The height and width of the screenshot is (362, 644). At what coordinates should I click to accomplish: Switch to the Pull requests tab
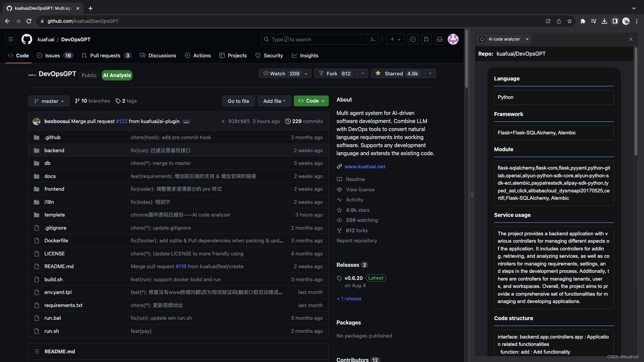click(x=105, y=56)
